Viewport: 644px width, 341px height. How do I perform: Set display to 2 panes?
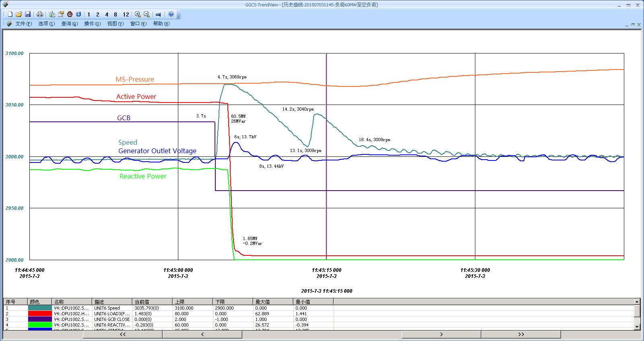coord(98,14)
